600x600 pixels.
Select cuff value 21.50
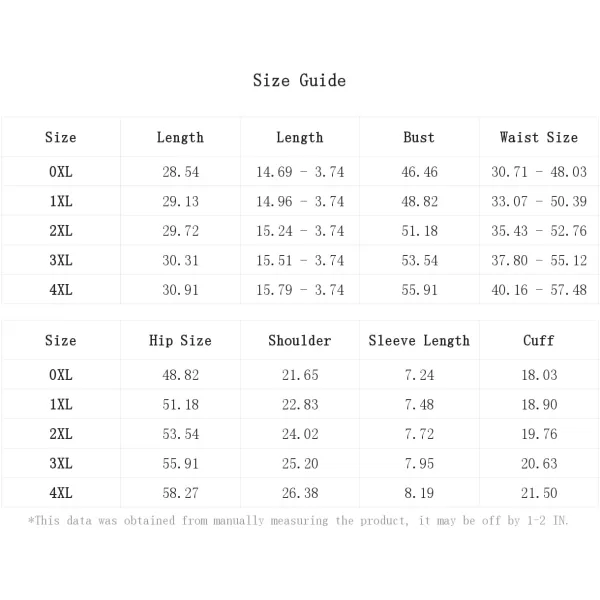(x=539, y=493)
